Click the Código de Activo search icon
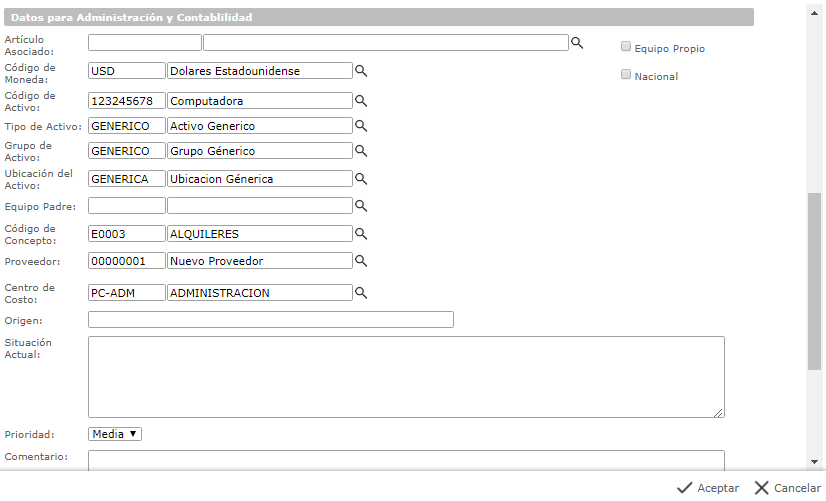The height and width of the screenshot is (501, 826). [362, 101]
